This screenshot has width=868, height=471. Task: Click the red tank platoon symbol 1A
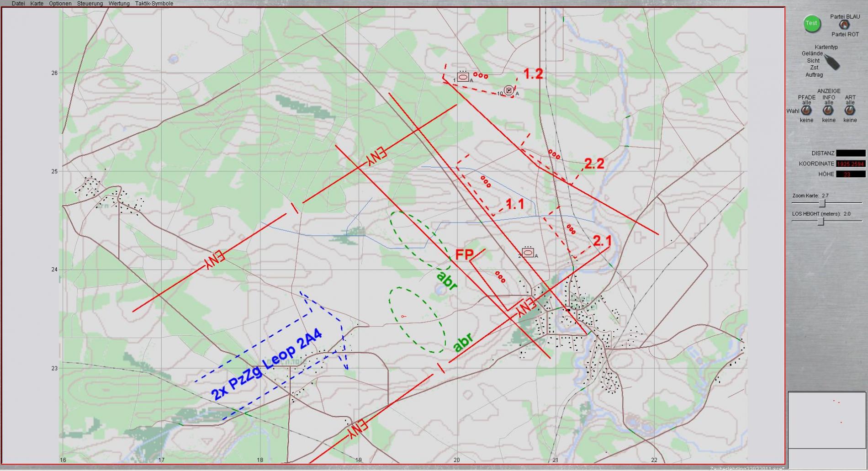[463, 77]
